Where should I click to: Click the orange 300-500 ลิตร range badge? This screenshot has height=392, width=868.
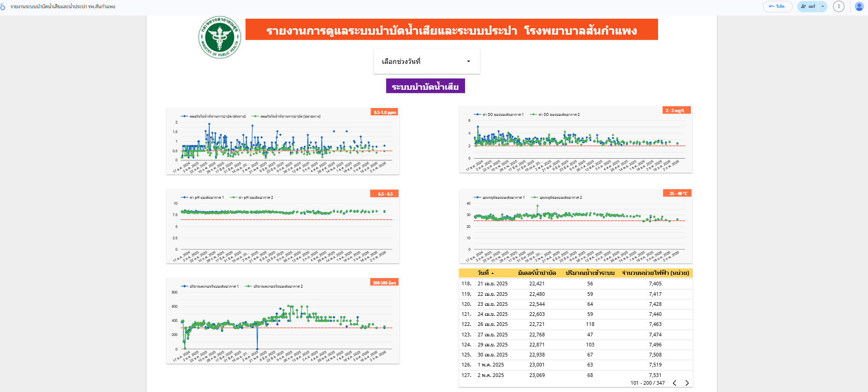pyautogui.click(x=384, y=283)
